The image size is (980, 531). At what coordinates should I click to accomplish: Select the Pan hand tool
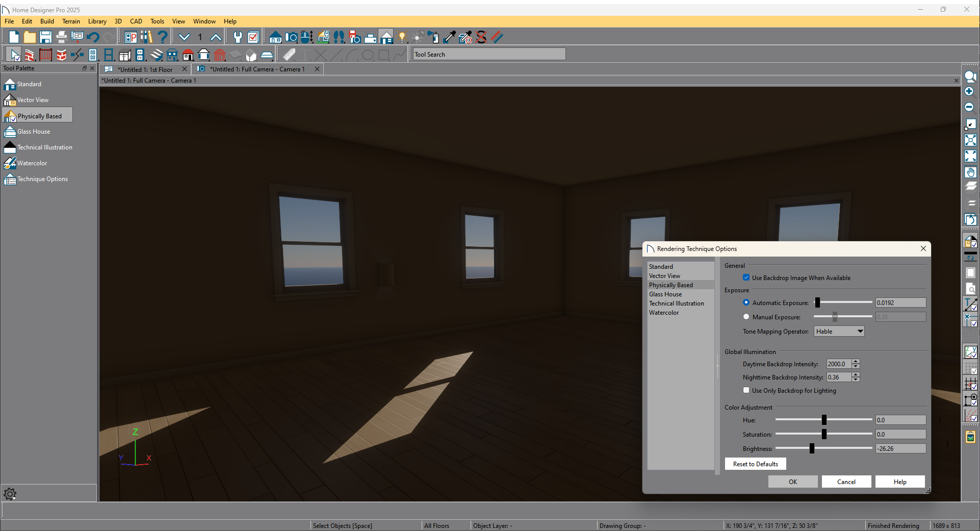coord(970,172)
